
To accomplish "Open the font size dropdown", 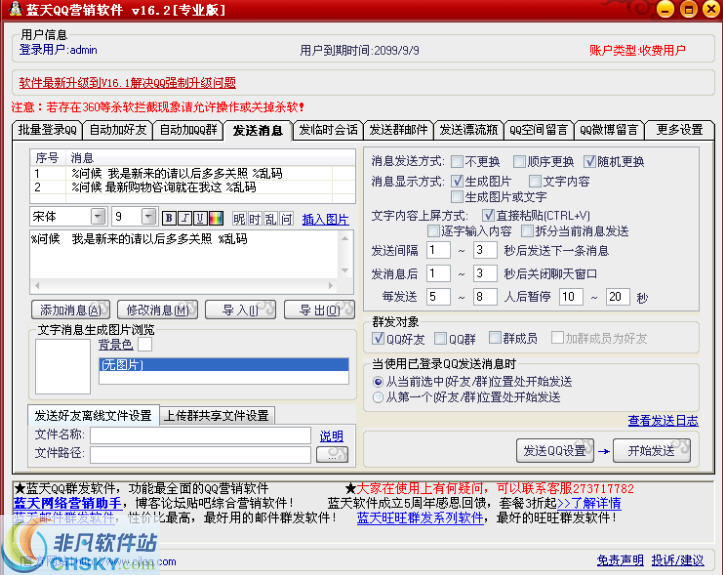I will point(148,216).
